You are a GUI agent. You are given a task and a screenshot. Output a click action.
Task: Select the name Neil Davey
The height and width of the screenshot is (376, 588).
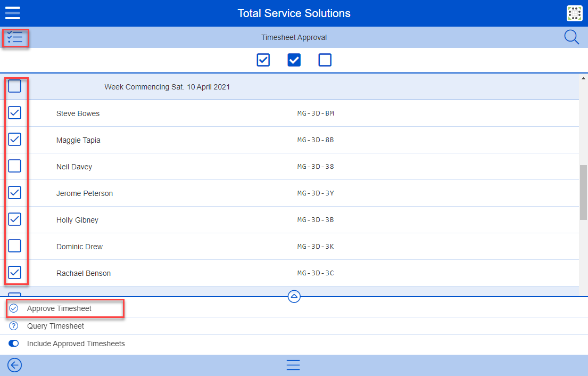pos(74,167)
